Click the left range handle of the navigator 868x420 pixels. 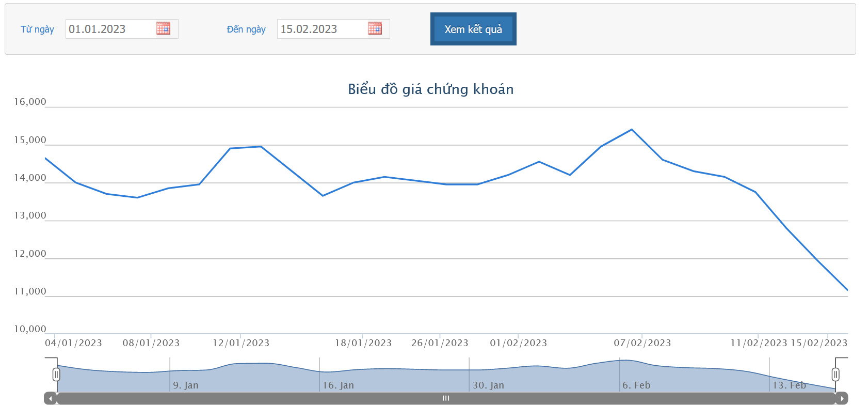click(x=56, y=374)
